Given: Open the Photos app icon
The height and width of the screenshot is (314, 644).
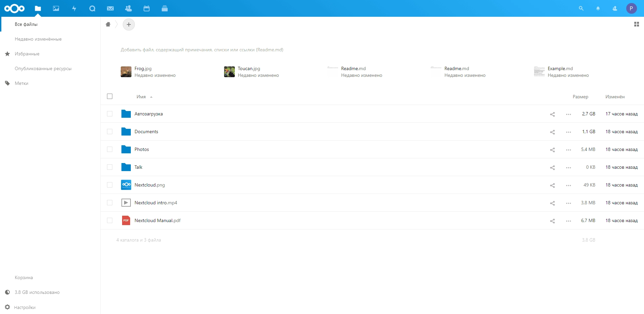Looking at the screenshot, I should coord(56,8).
